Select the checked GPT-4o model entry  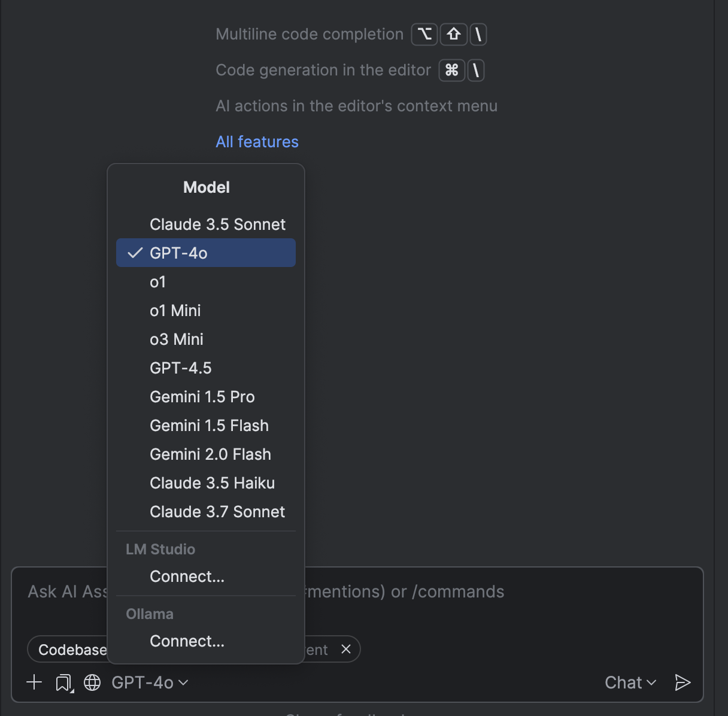coord(205,253)
